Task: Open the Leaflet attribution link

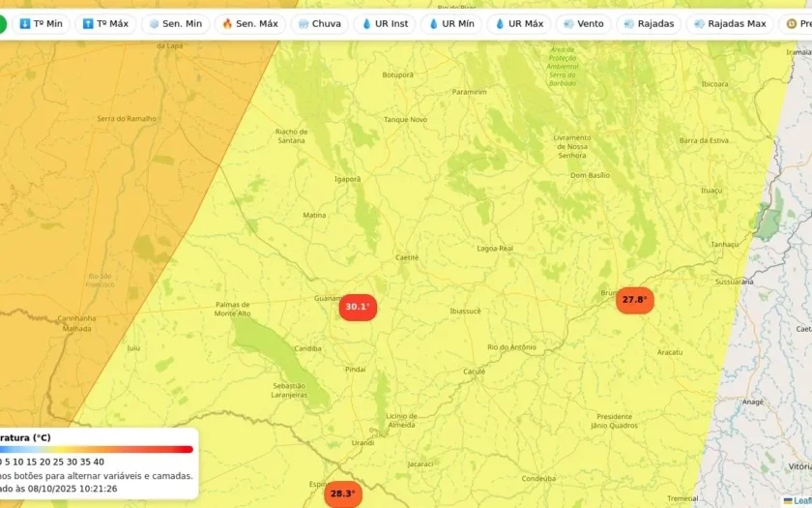Action: [799, 500]
